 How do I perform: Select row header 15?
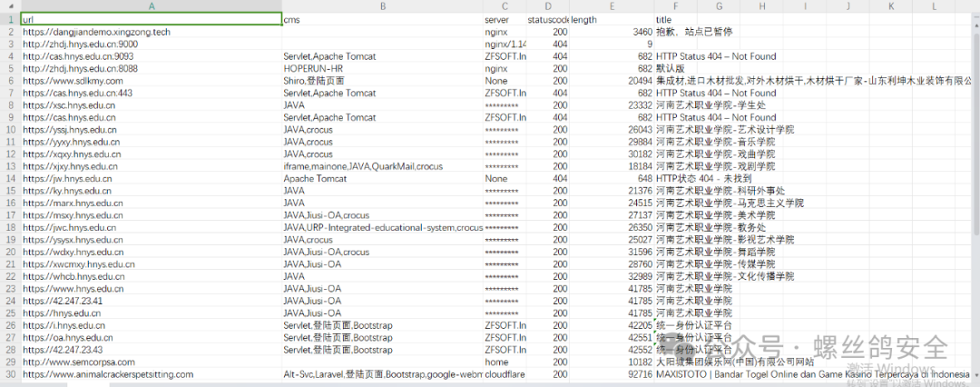pos(10,191)
